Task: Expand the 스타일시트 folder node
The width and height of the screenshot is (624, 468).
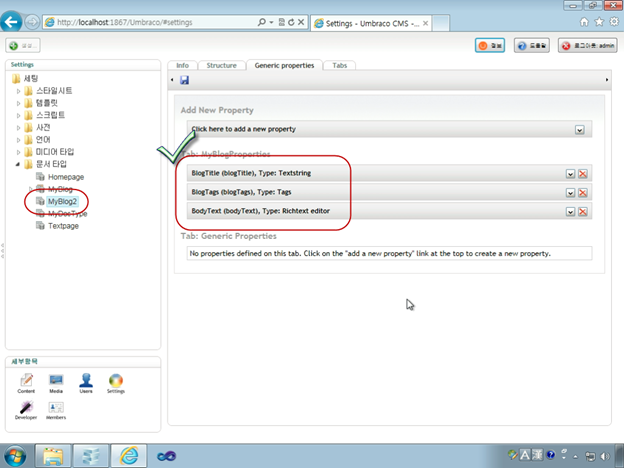Action: click(x=18, y=91)
